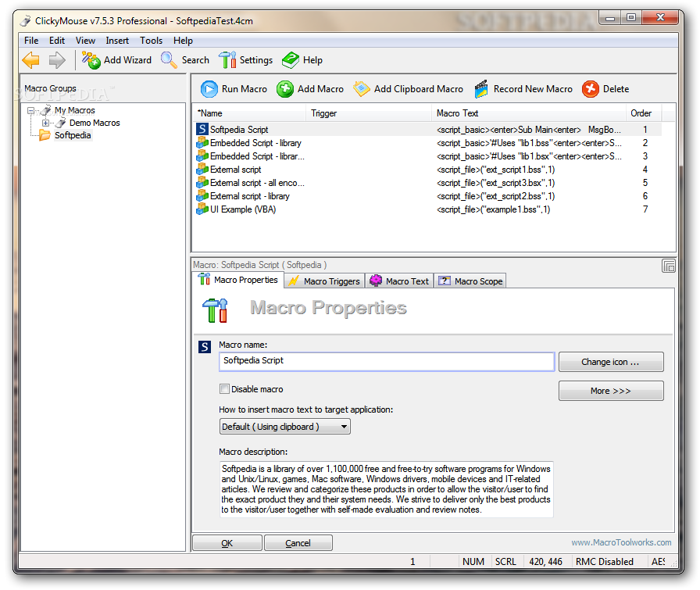Sort by the Order column header
700x590 pixels.
[644, 113]
